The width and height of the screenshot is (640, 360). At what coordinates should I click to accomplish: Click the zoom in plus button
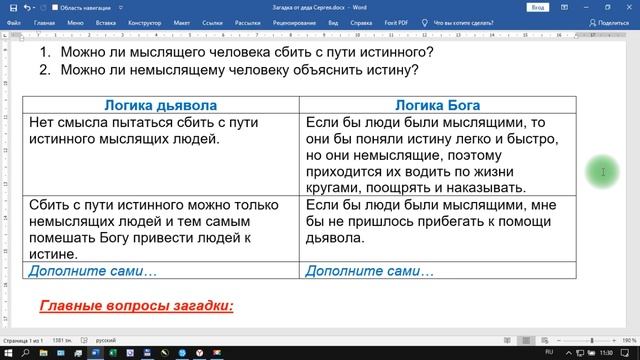coord(614,340)
